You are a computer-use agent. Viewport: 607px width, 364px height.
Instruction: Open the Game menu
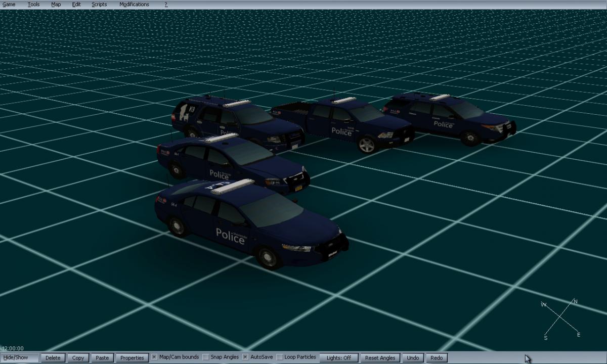click(x=9, y=4)
